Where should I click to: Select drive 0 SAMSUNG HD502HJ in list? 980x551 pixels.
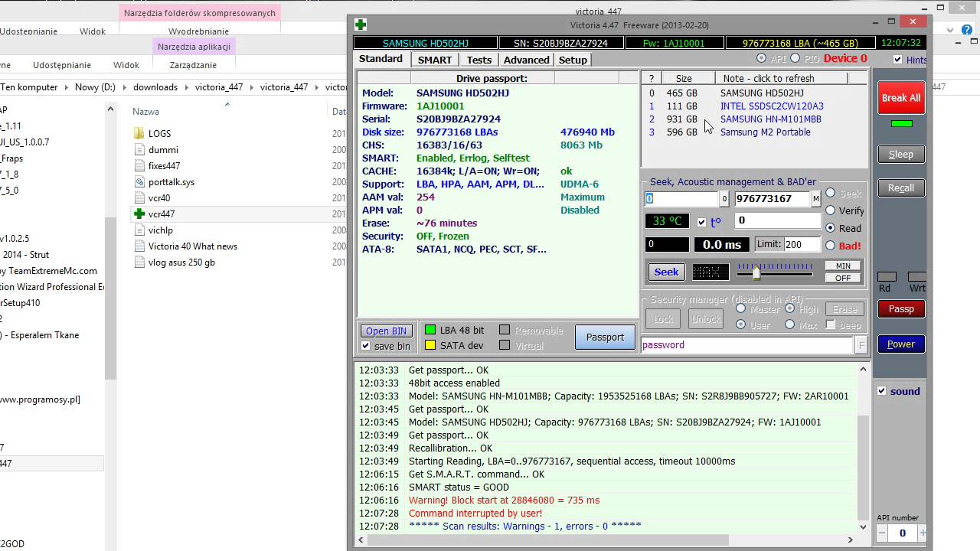point(754,93)
